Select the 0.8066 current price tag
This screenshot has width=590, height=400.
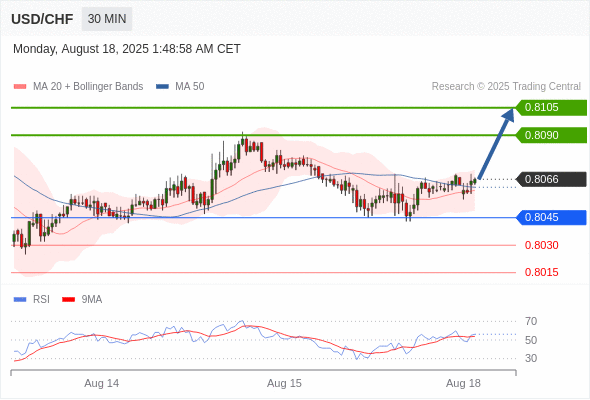click(x=551, y=179)
